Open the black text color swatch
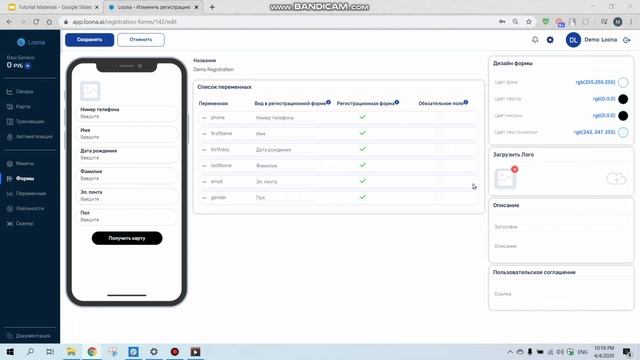640x360 pixels. (623, 99)
